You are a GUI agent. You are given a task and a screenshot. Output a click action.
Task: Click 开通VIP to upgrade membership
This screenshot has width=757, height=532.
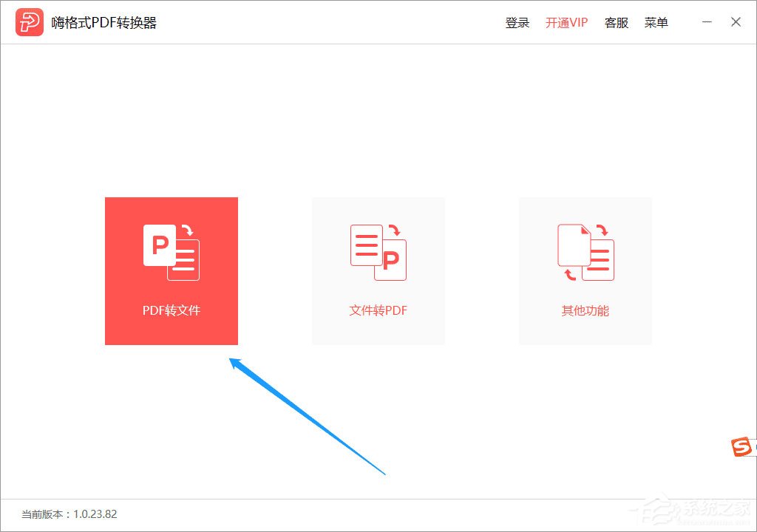566,22
